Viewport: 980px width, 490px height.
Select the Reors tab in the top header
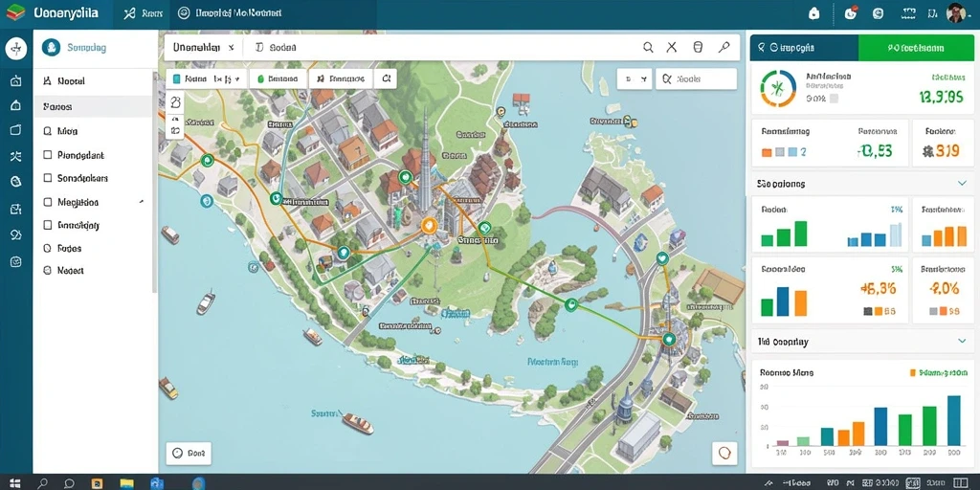144,13
